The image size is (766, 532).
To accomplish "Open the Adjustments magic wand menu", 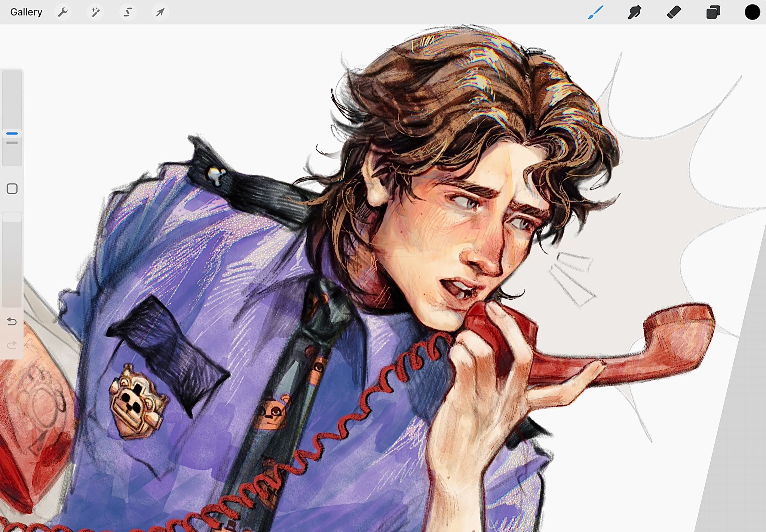I will 95,12.
